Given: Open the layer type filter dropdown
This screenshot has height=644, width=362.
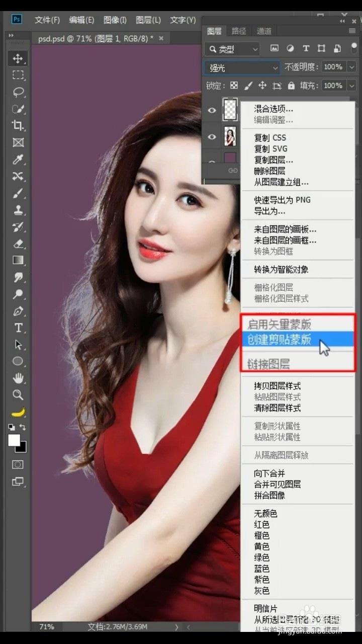Looking at the screenshot, I should point(232,49).
